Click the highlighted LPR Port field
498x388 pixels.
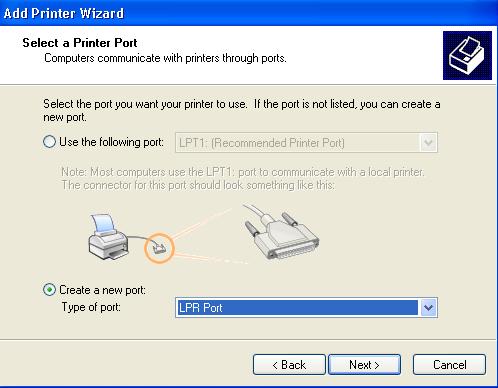[x=297, y=307]
